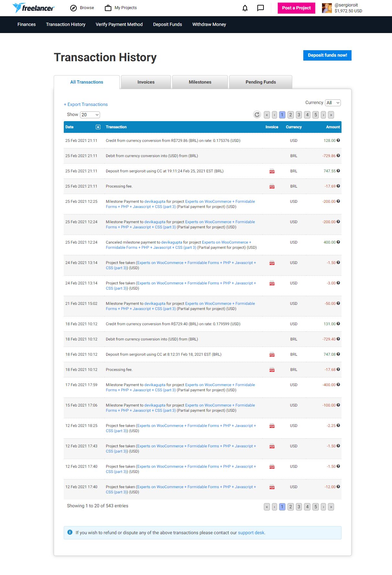Click help icon next to -729.86 amount
392x575 pixels.
[338, 155]
